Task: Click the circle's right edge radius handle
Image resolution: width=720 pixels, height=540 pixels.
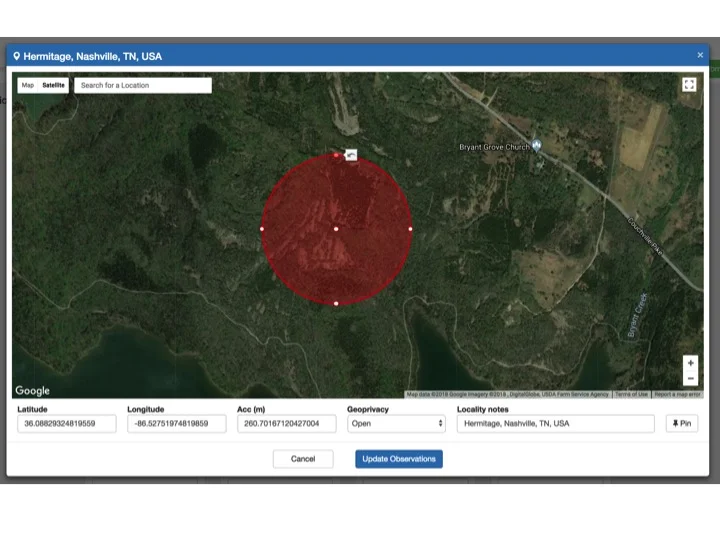Action: tap(410, 229)
